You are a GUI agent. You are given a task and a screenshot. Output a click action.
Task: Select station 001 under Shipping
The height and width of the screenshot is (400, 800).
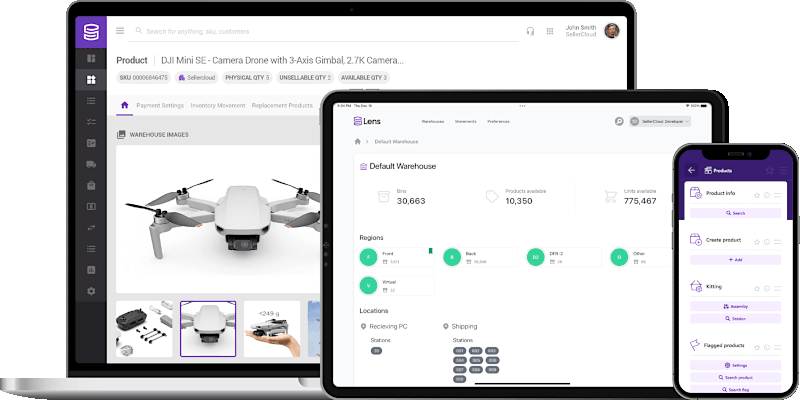460,351
